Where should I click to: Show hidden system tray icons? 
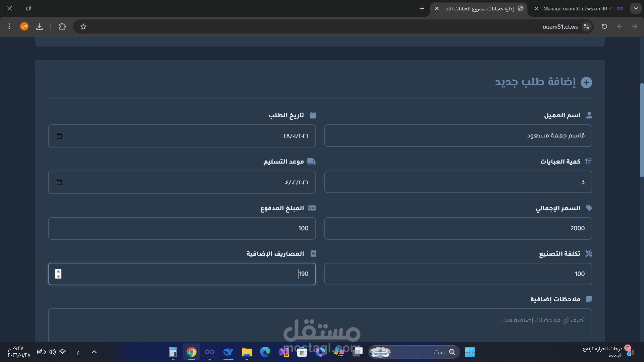coord(94,352)
